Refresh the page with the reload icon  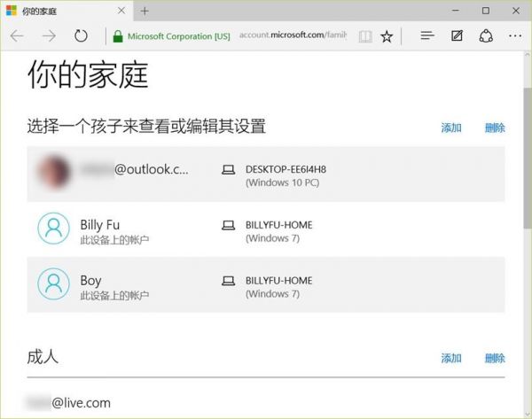pos(81,36)
